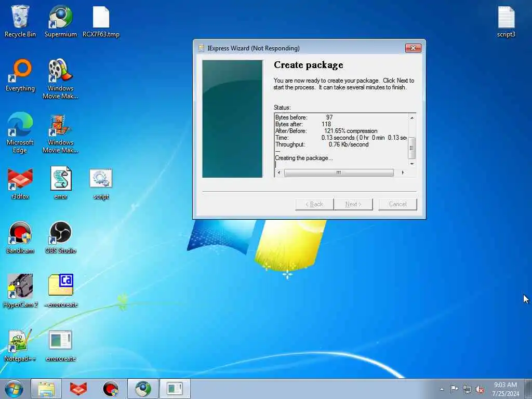Select the Everything search shortcut

[20, 75]
